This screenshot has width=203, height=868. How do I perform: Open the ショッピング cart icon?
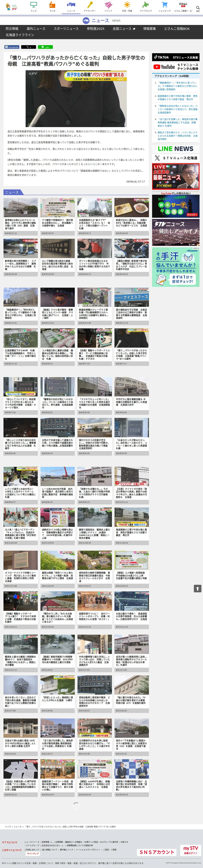pyautogui.click(x=165, y=6)
